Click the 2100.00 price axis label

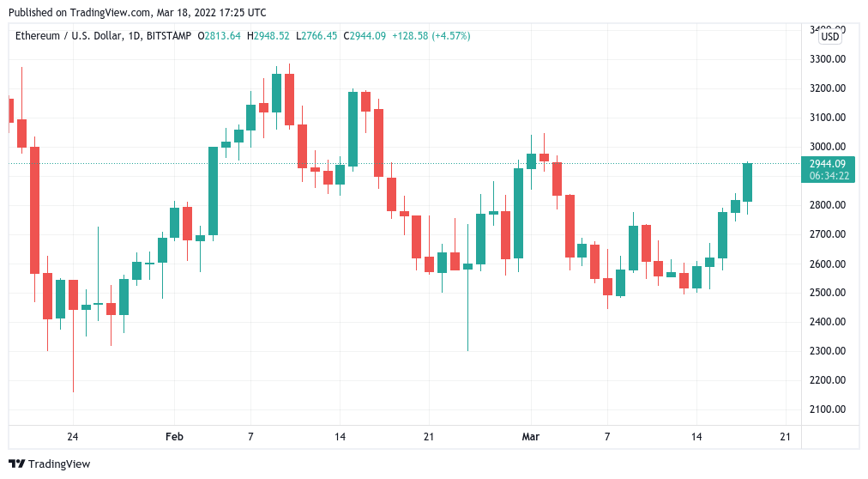(x=828, y=409)
